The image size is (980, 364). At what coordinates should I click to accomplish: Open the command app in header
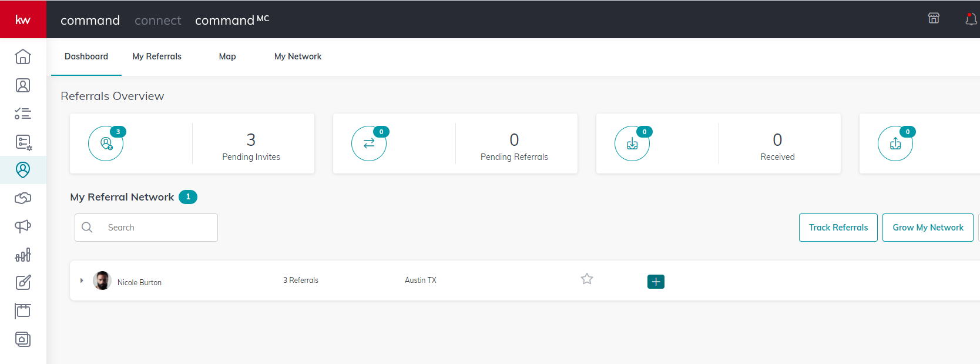coord(90,21)
